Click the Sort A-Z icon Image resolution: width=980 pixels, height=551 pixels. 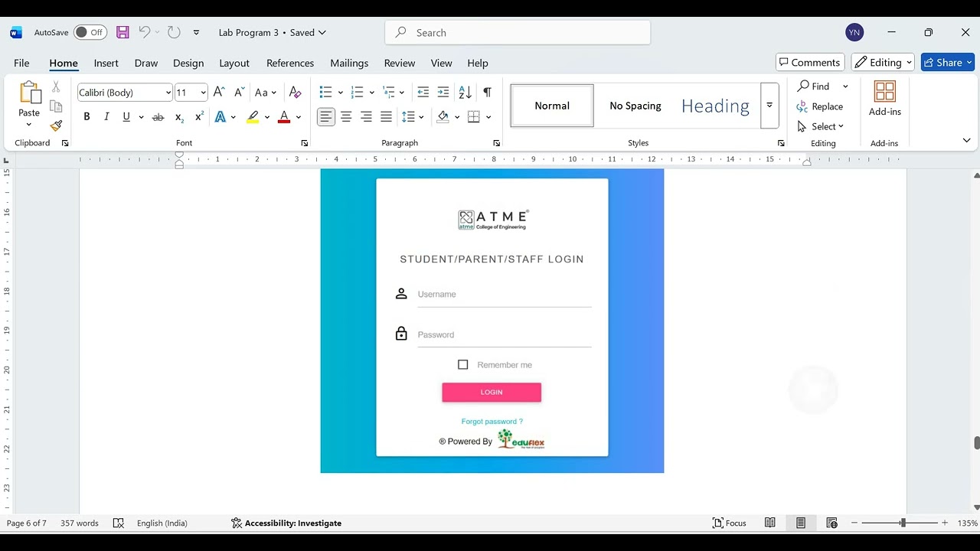coord(465,93)
